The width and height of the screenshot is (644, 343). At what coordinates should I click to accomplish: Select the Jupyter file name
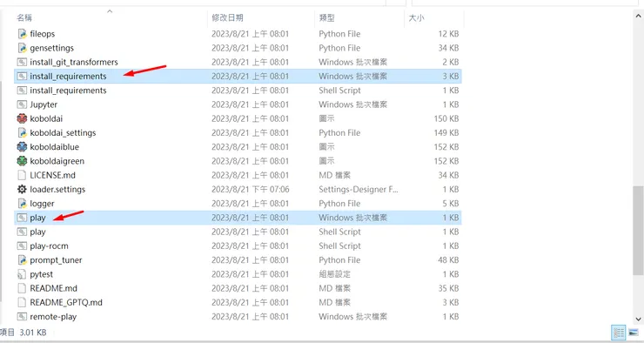click(x=44, y=104)
